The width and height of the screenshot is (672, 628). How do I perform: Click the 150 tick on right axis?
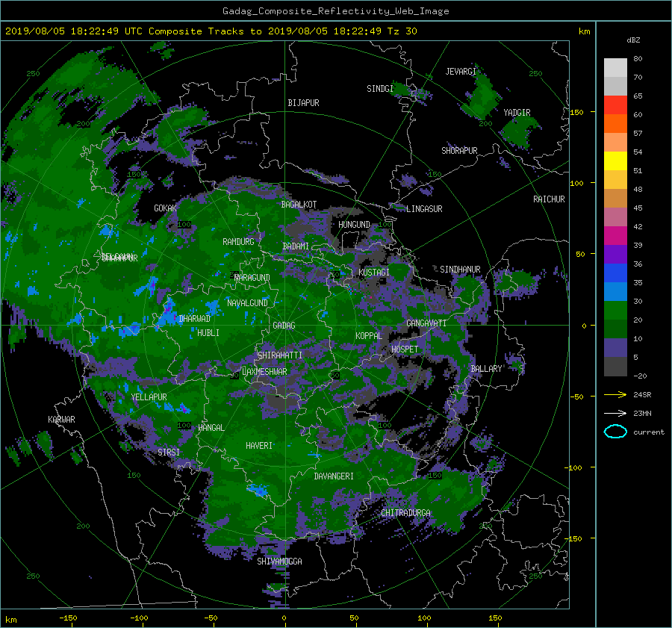576,112
